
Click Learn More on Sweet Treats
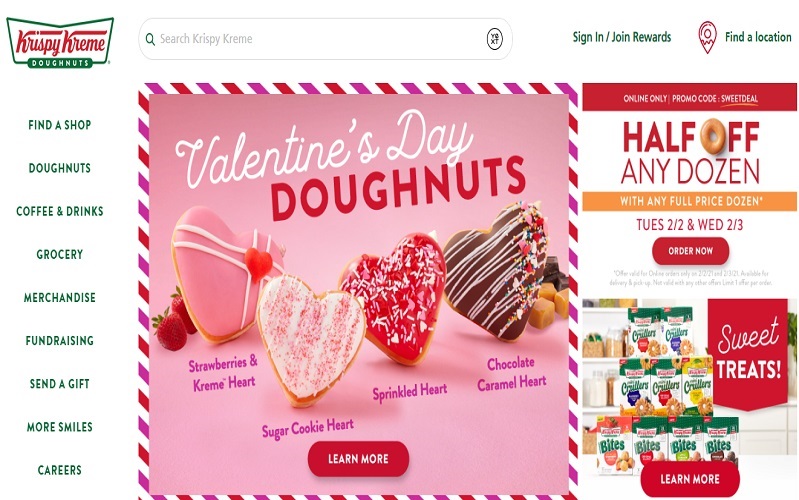[x=690, y=479]
